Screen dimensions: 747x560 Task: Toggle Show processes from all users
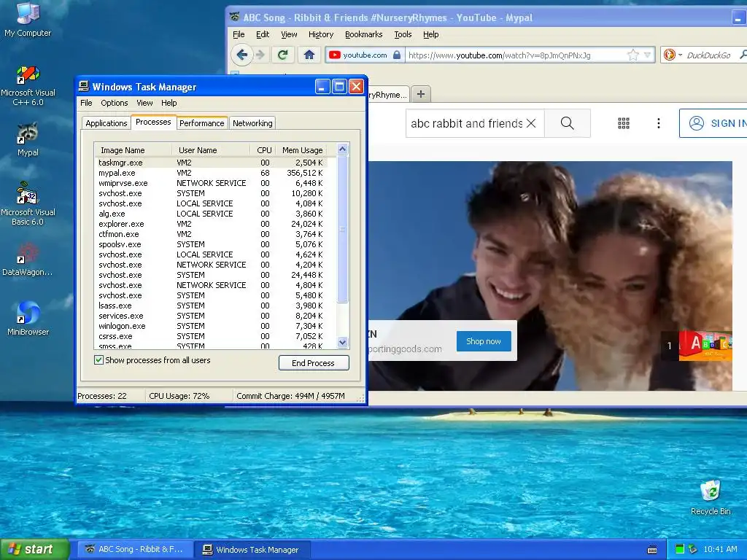98,360
